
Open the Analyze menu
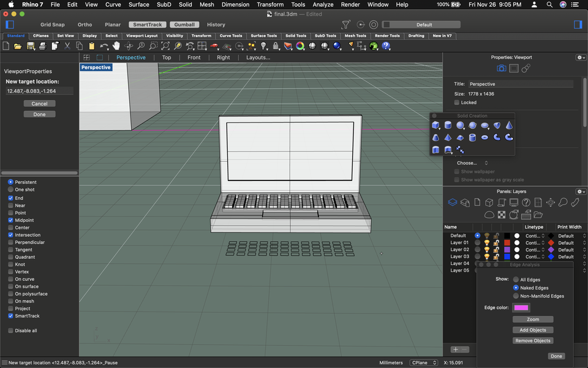click(323, 4)
